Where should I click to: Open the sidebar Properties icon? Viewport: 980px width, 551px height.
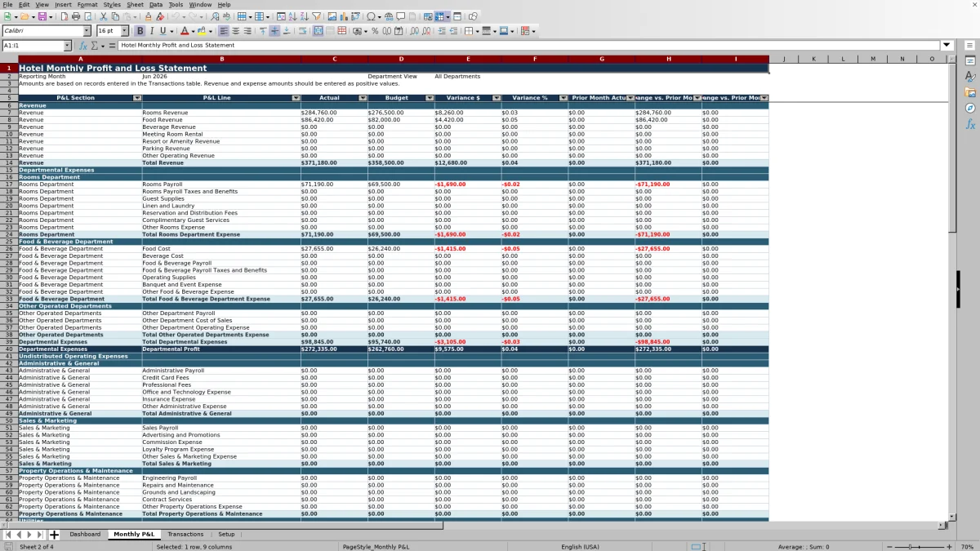970,61
